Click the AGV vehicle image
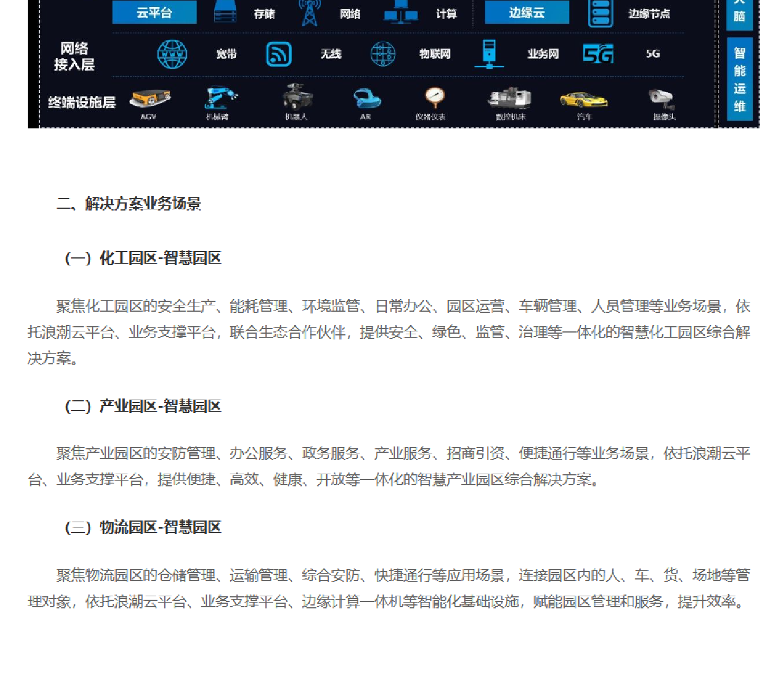This screenshot has width=784, height=694. pos(150,99)
